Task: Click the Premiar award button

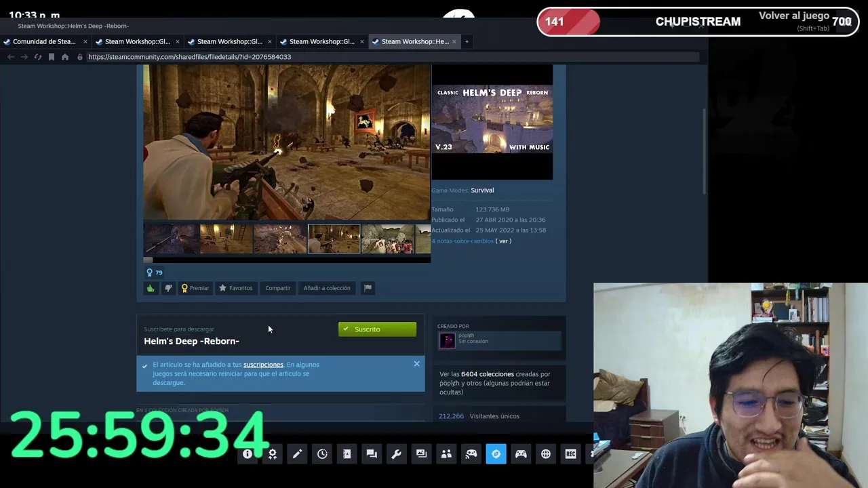Action: coord(195,288)
